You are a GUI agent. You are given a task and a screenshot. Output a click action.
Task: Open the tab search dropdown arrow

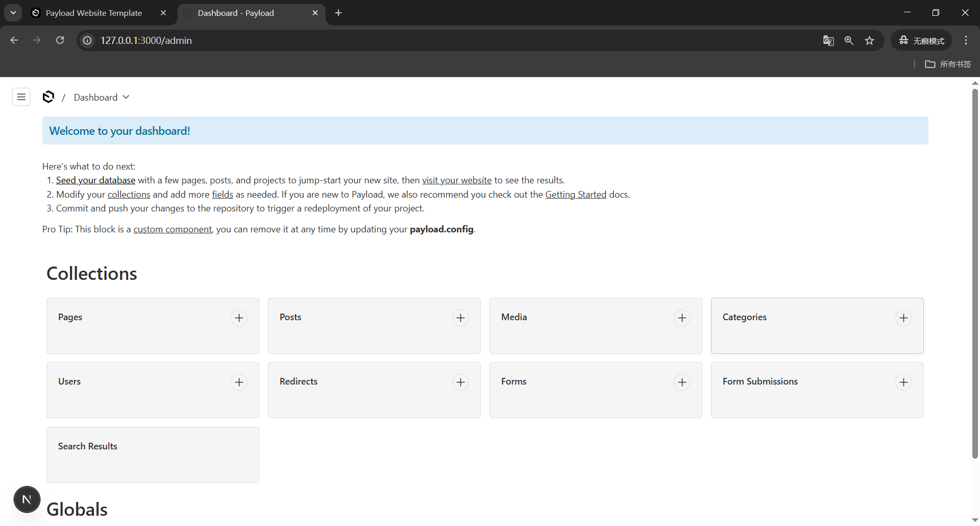point(13,13)
